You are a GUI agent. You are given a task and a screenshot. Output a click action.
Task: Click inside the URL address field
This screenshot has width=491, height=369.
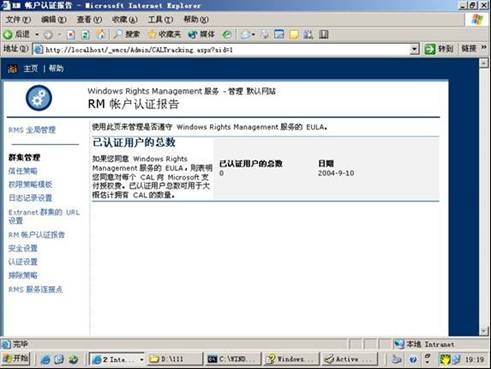click(222, 50)
